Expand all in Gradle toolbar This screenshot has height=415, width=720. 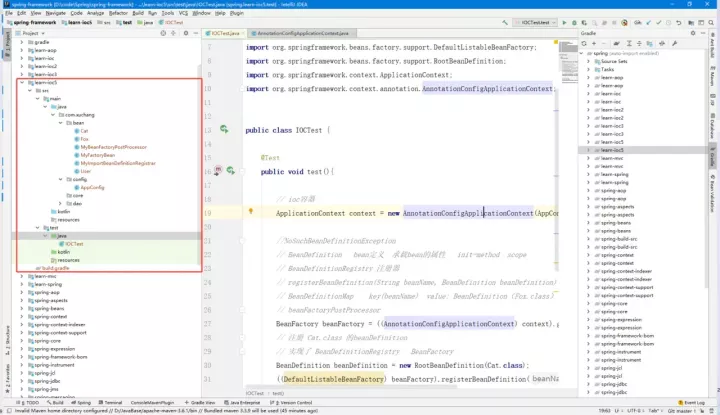[629, 44]
